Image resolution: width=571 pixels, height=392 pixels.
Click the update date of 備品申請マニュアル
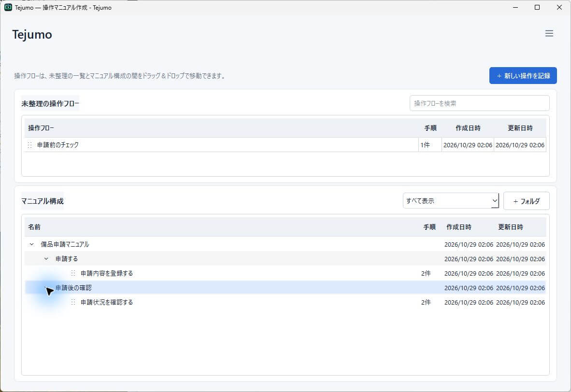point(520,244)
